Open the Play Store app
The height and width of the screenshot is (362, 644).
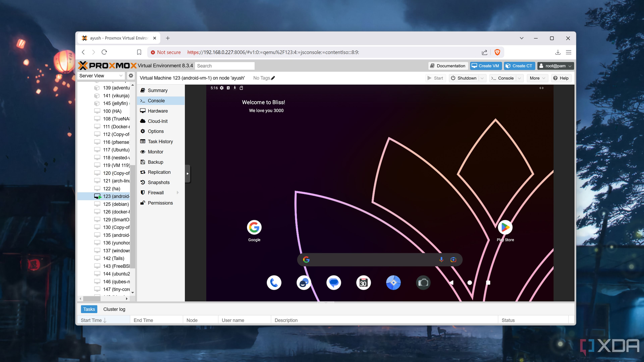pos(505,227)
